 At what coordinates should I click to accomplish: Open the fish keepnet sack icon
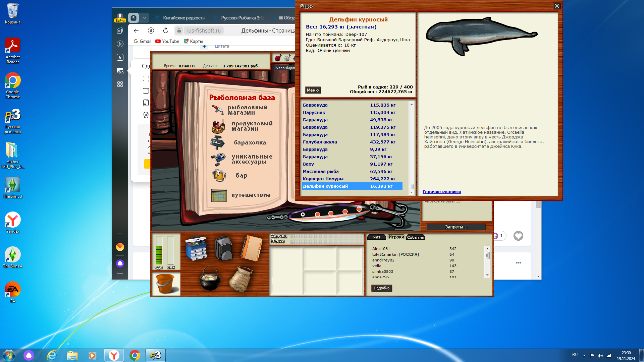point(240,279)
